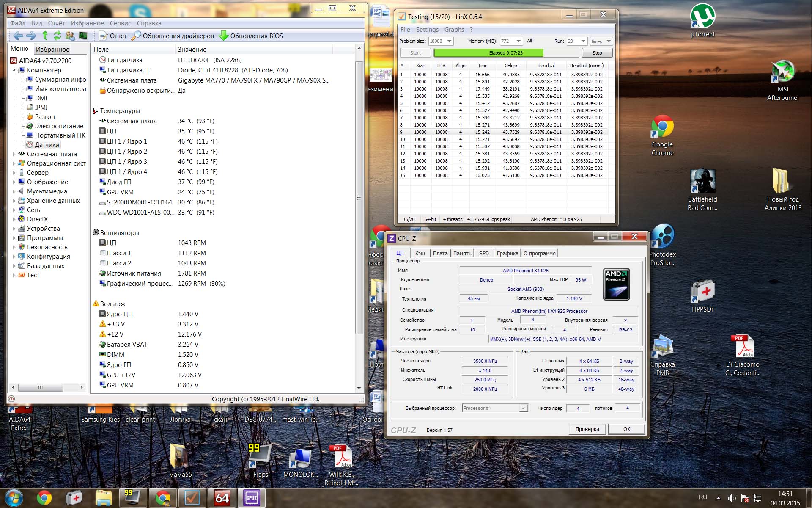Click the LinX elapsed time progress bar
The image size is (812, 508).
[x=506, y=53]
